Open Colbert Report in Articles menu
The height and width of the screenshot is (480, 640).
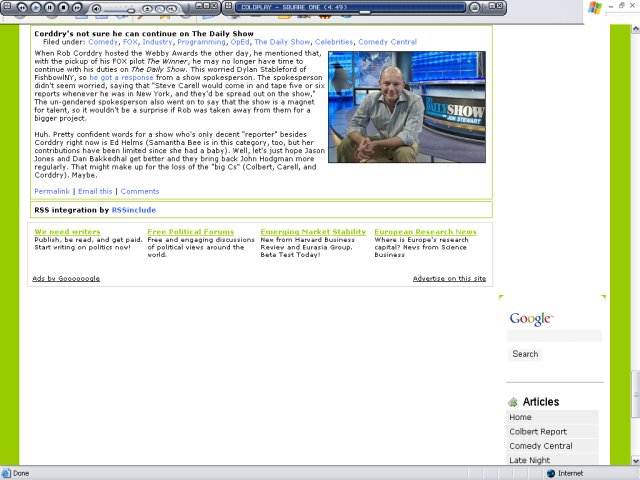[552, 431]
